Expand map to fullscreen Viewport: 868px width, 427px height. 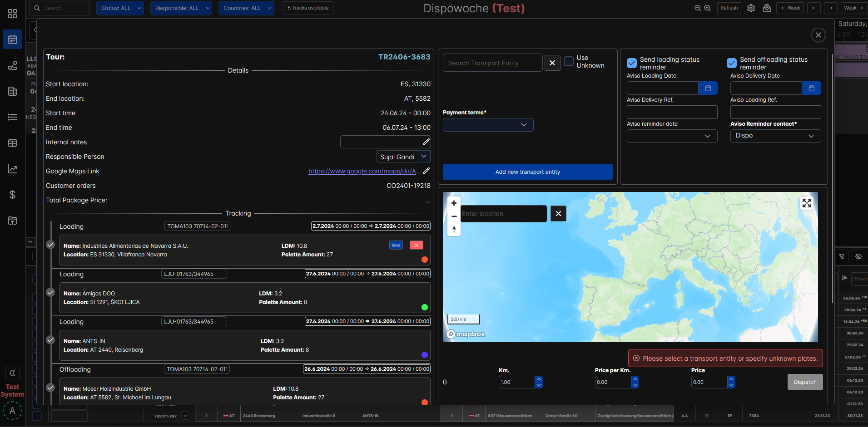click(x=807, y=203)
